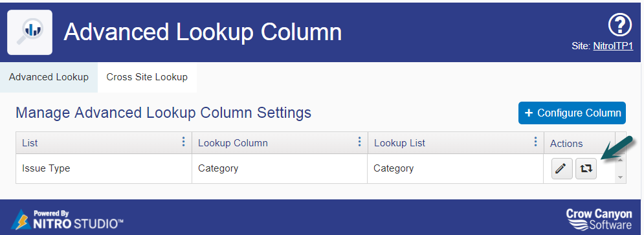Click the grid scrollbar down arrow
The width and height of the screenshot is (644, 235).
coord(621,177)
